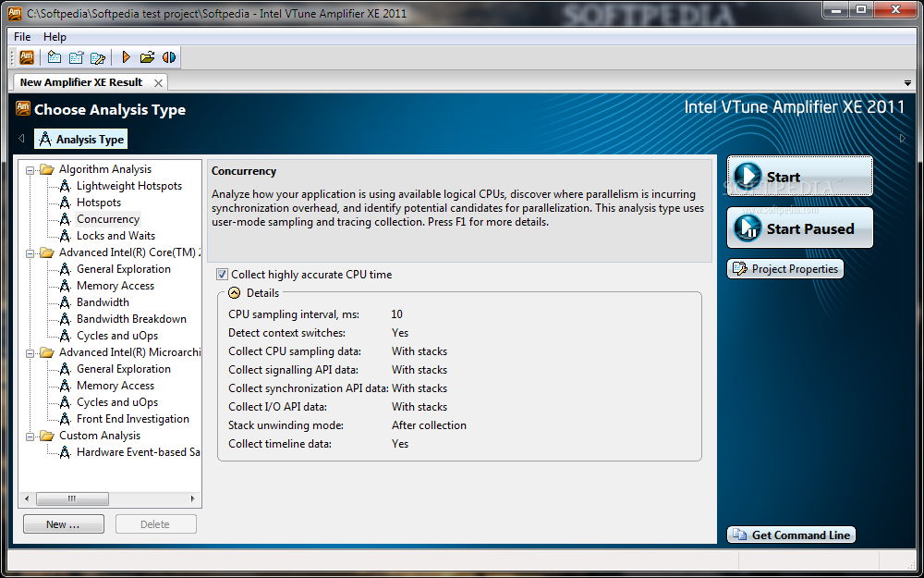
Task: Select Hardware Event-based Sa analysis
Action: click(x=138, y=452)
